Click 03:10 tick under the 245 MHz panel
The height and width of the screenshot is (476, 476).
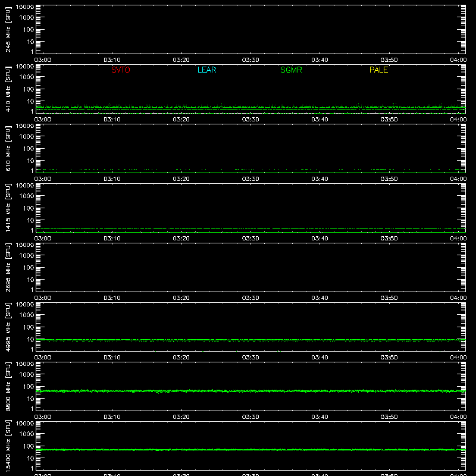[x=112, y=60]
